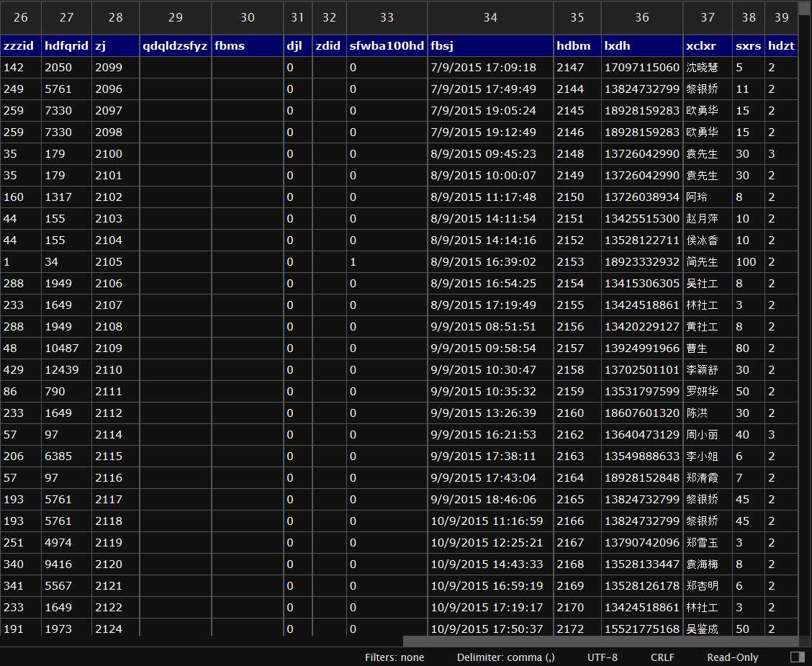Viewport: 812px width, 666px height.
Task: Select the name cell 袁海梅
Action: click(x=708, y=564)
